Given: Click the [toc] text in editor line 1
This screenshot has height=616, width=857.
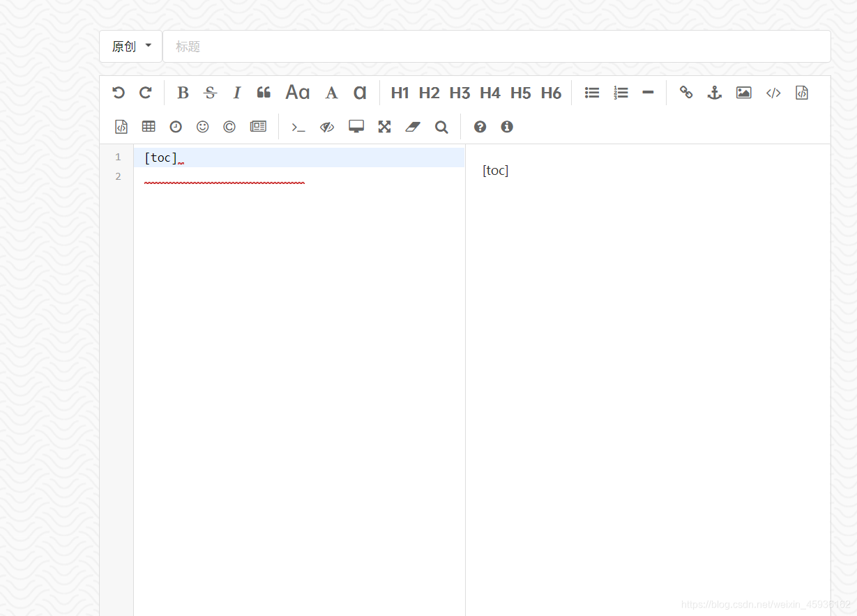Looking at the screenshot, I should pyautogui.click(x=161, y=157).
